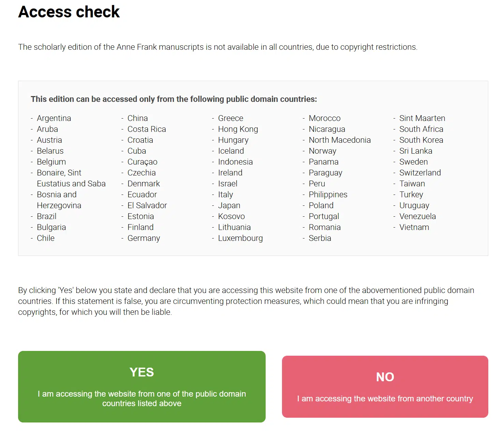Click the liability declaration paragraph
The width and height of the screenshot is (504, 431).
point(246,301)
